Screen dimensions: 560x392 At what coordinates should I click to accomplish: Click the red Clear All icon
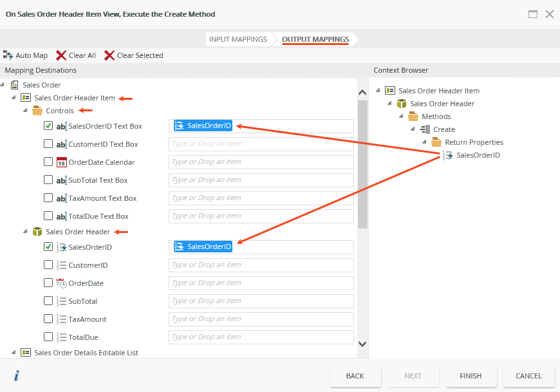(x=61, y=55)
